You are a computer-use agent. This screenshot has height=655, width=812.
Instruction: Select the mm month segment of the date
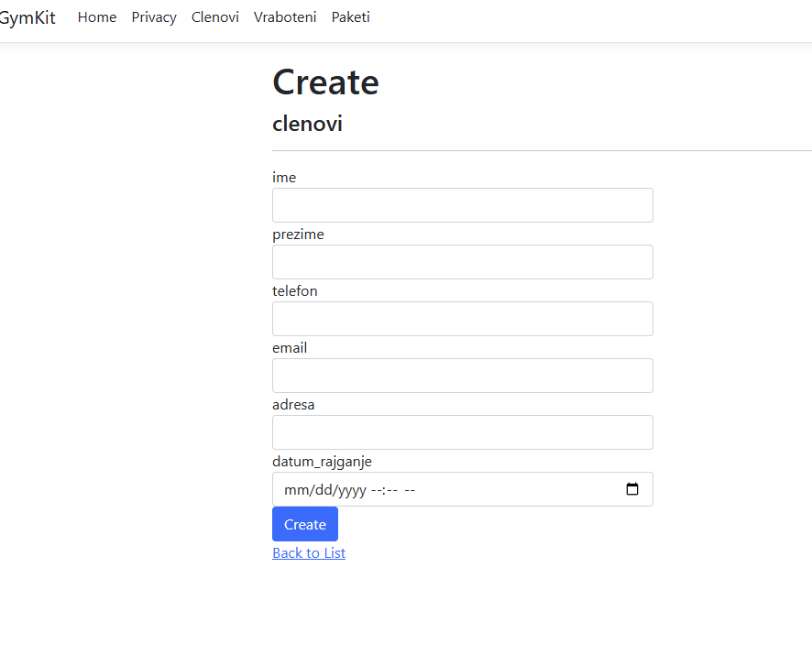(x=296, y=490)
